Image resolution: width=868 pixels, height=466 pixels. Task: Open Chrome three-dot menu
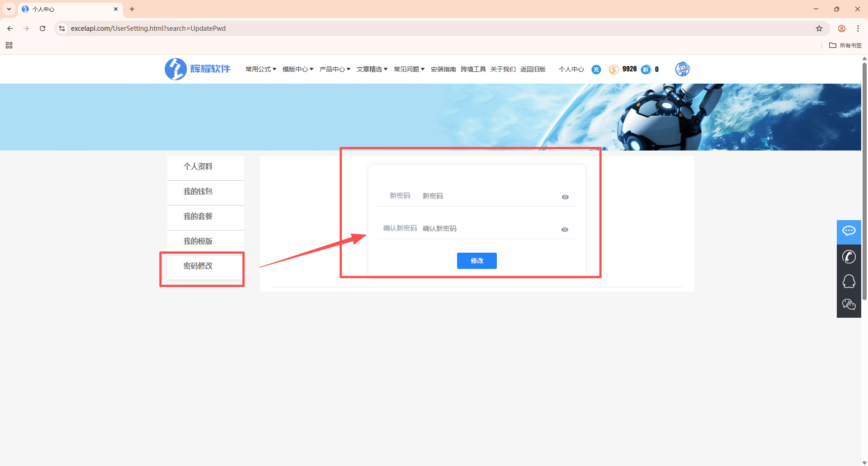858,28
